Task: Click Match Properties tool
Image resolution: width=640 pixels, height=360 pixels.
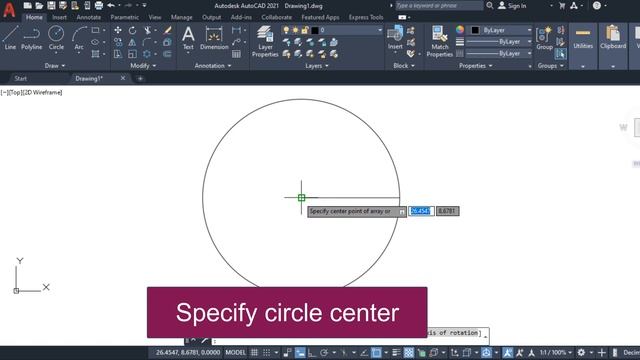Action: coord(440,41)
